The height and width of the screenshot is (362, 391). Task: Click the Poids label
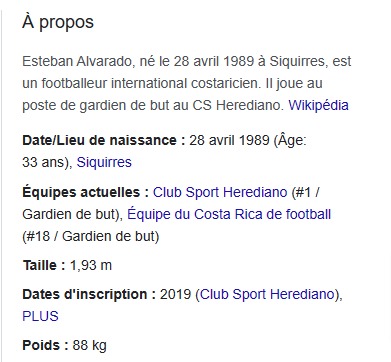pyautogui.click(x=45, y=345)
